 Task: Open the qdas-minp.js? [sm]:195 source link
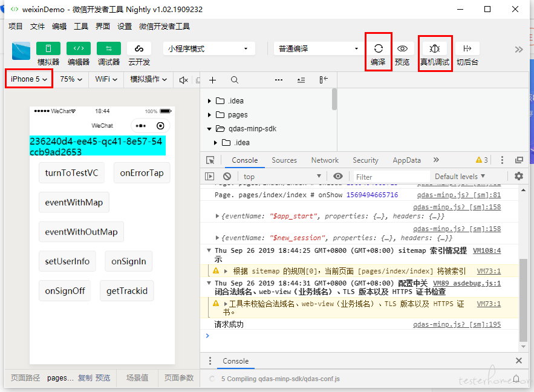tap(457, 324)
